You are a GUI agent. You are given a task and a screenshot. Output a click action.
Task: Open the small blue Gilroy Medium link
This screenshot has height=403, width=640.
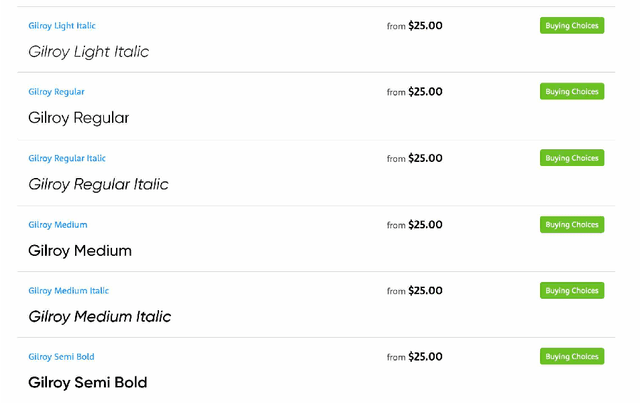(58, 225)
